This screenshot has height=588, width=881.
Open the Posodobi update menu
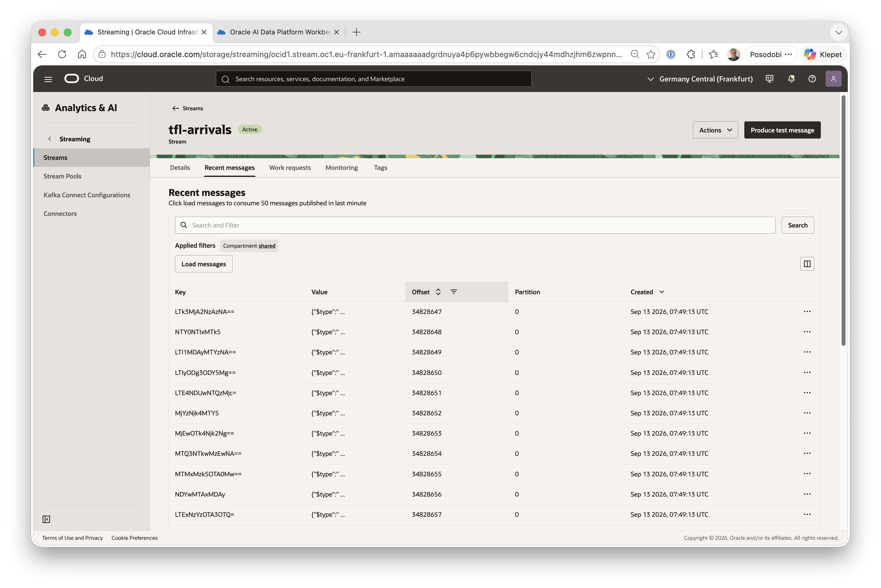771,54
